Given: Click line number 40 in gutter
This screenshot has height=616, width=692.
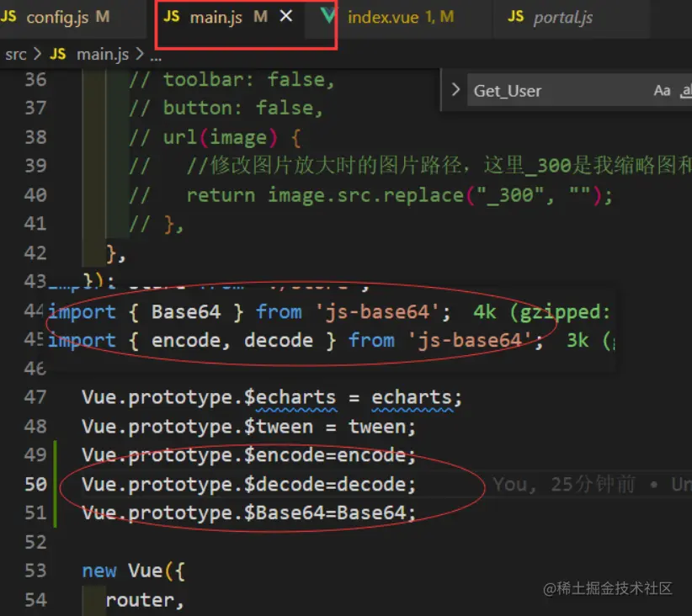Looking at the screenshot, I should (35, 195).
